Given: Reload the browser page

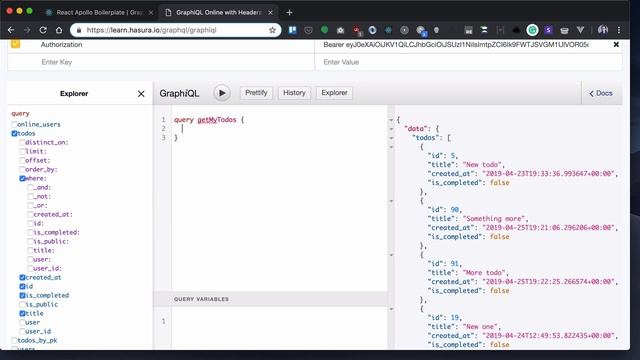Looking at the screenshot, I should [x=43, y=30].
